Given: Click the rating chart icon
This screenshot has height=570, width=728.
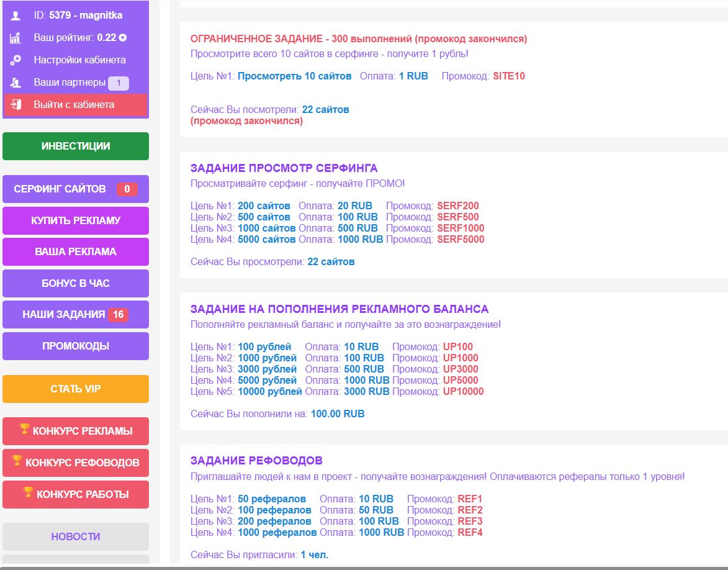Looking at the screenshot, I should (x=16, y=38).
